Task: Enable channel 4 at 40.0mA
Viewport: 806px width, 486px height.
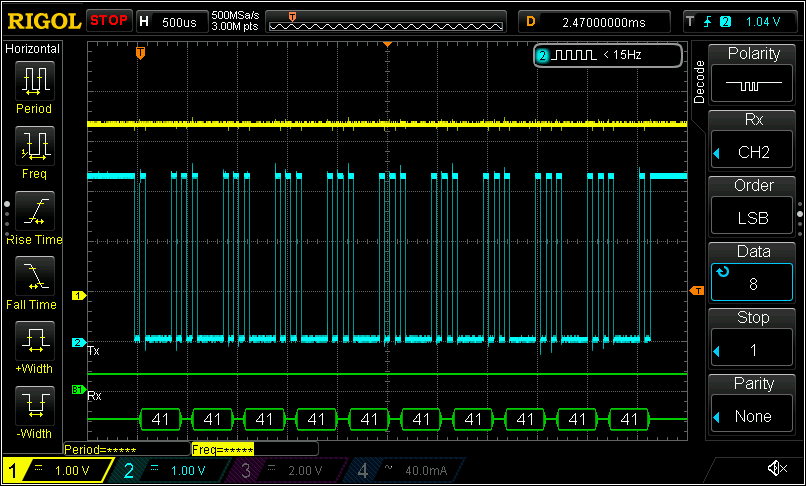Action: [x=398, y=470]
